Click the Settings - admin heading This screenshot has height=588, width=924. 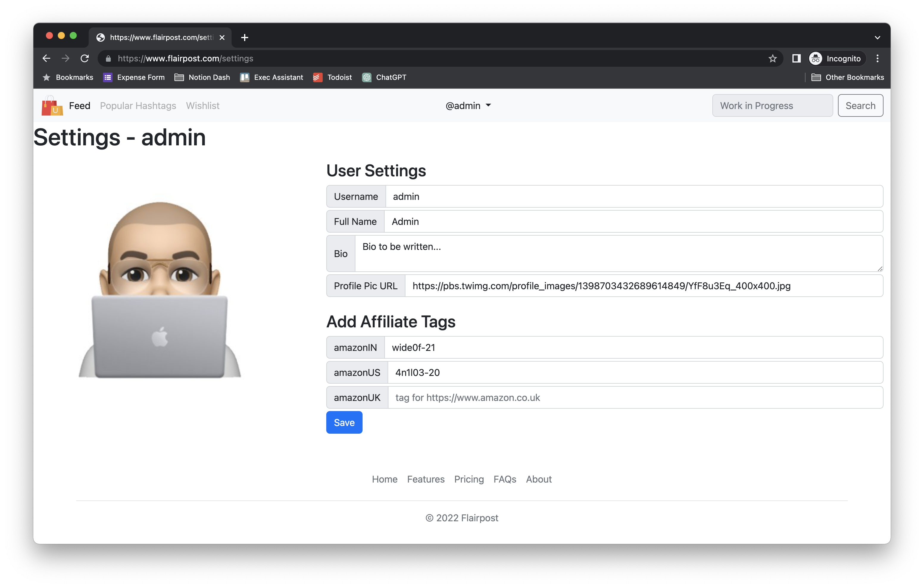119,138
